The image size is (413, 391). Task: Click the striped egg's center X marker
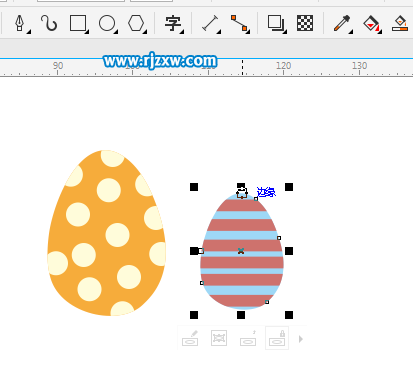click(241, 251)
